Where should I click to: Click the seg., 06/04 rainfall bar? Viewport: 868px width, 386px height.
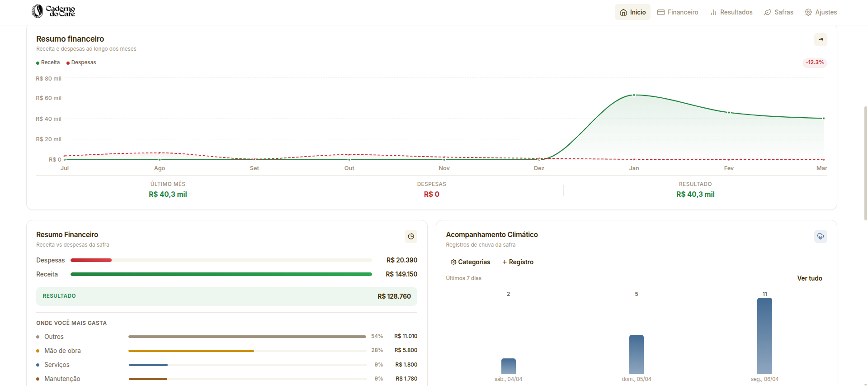point(764,335)
